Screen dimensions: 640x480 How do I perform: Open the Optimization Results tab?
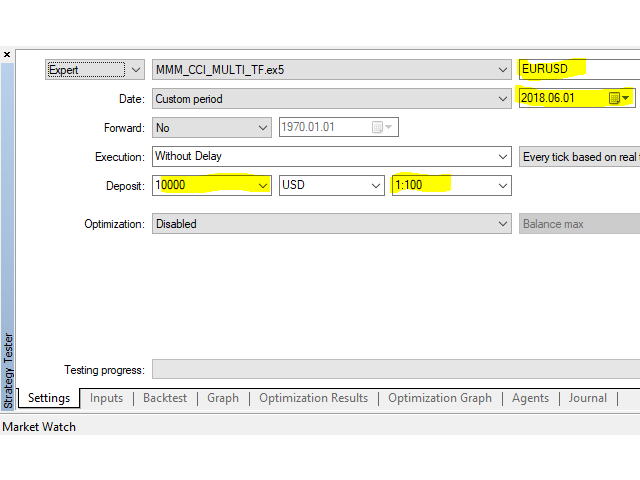(x=313, y=398)
